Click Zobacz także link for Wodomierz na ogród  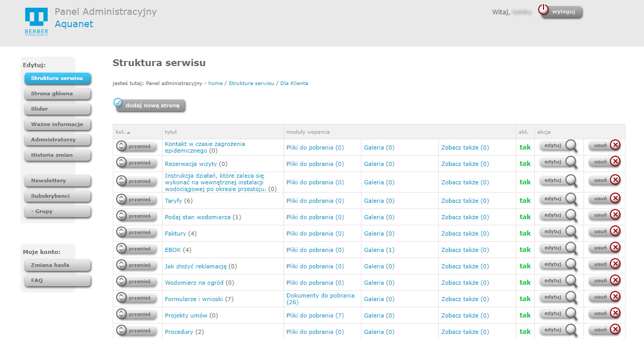[465, 283]
